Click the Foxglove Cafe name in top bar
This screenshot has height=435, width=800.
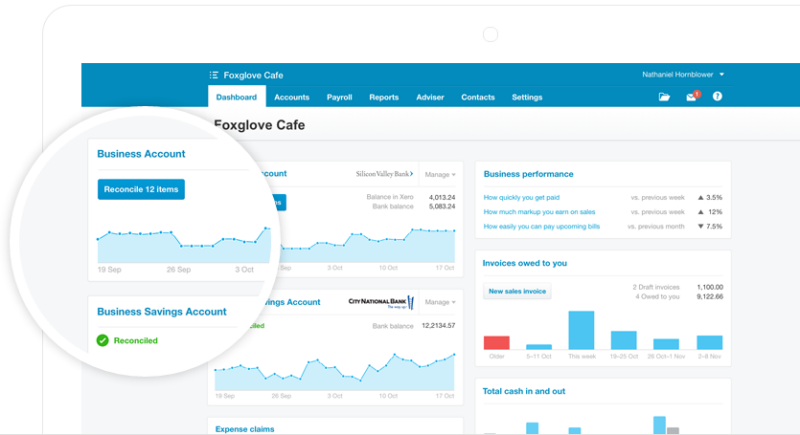tap(253, 75)
